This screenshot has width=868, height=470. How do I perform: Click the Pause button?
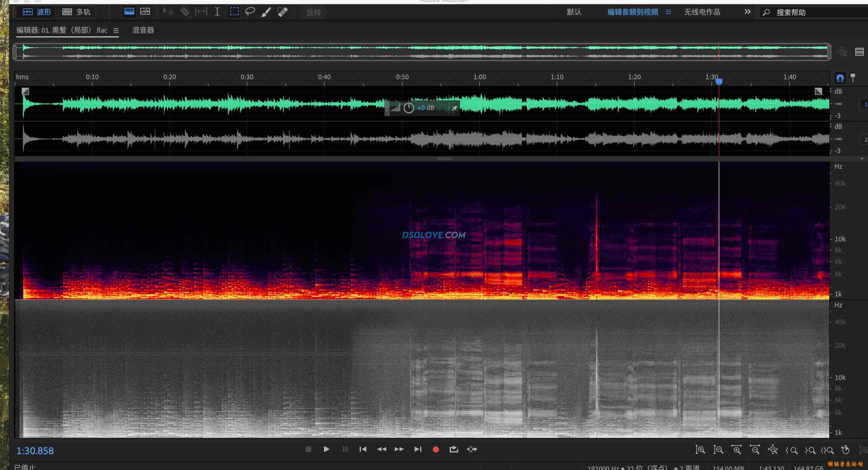(345, 449)
